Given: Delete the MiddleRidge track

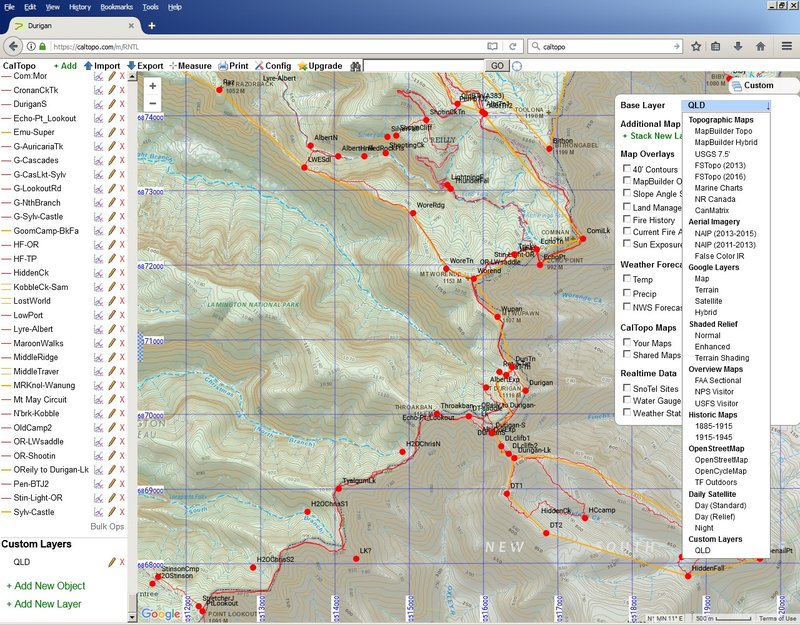Looking at the screenshot, I should (122, 357).
